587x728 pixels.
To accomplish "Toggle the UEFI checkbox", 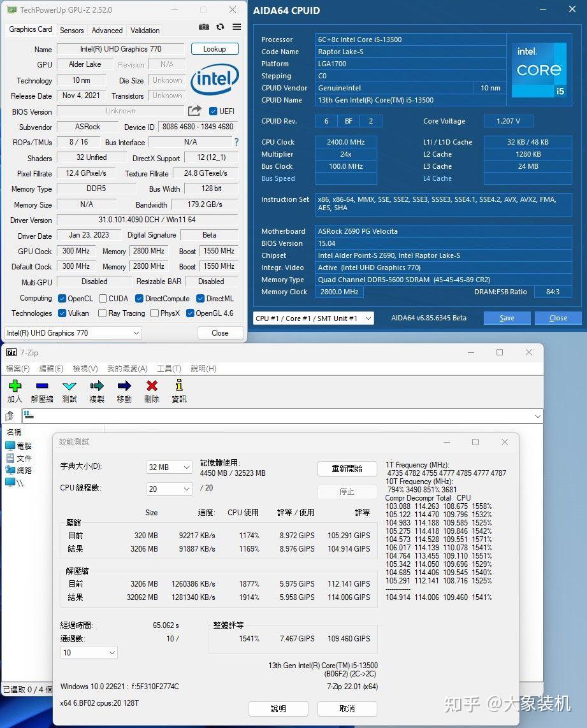I will [214, 111].
